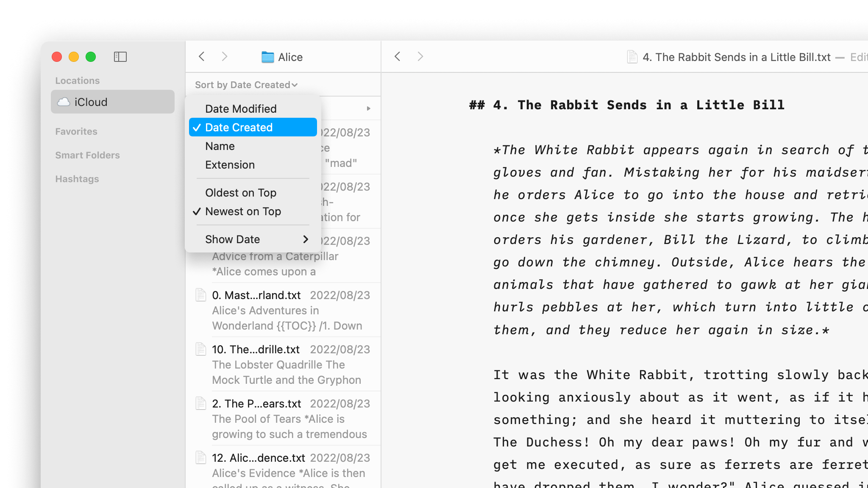Expand the folder row disclosure triangle
The image size is (868, 488).
pyautogui.click(x=369, y=108)
